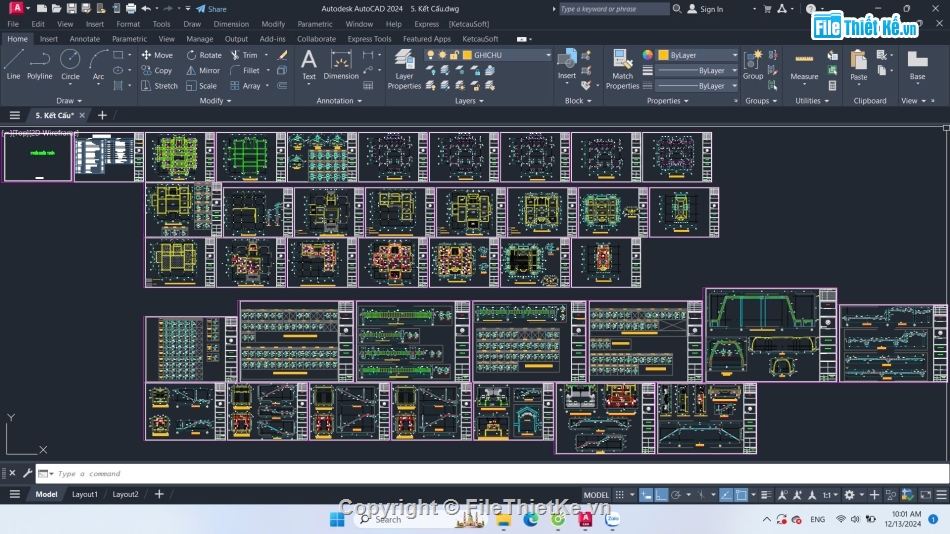Open the annotation scale 1:1 dropdown
The width and height of the screenshot is (950, 534).
[x=830, y=495]
